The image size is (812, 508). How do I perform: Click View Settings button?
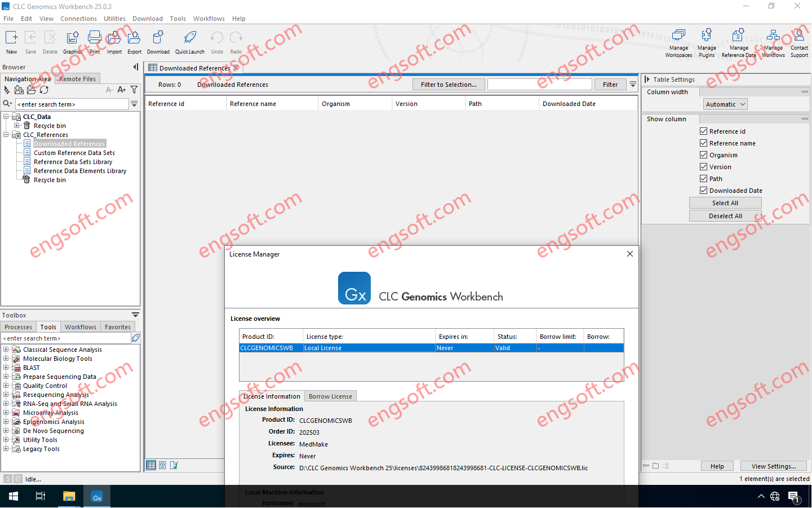pyautogui.click(x=774, y=466)
